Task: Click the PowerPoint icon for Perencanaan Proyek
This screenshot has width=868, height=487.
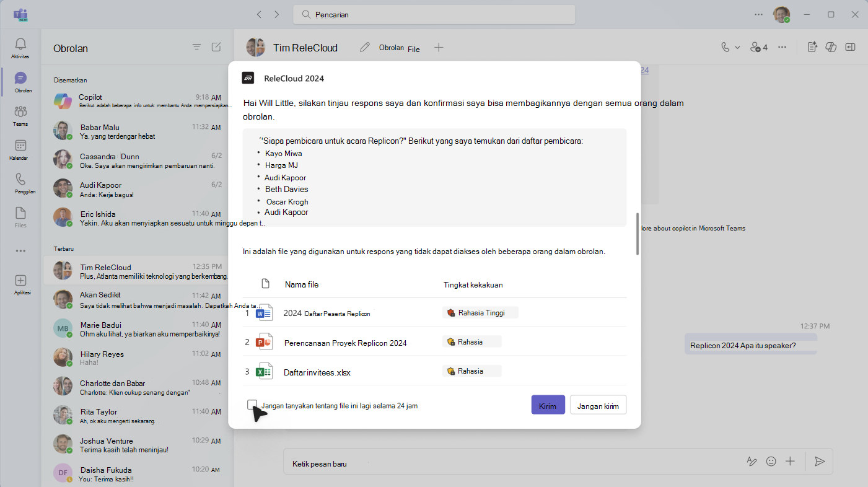Action: [265, 342]
